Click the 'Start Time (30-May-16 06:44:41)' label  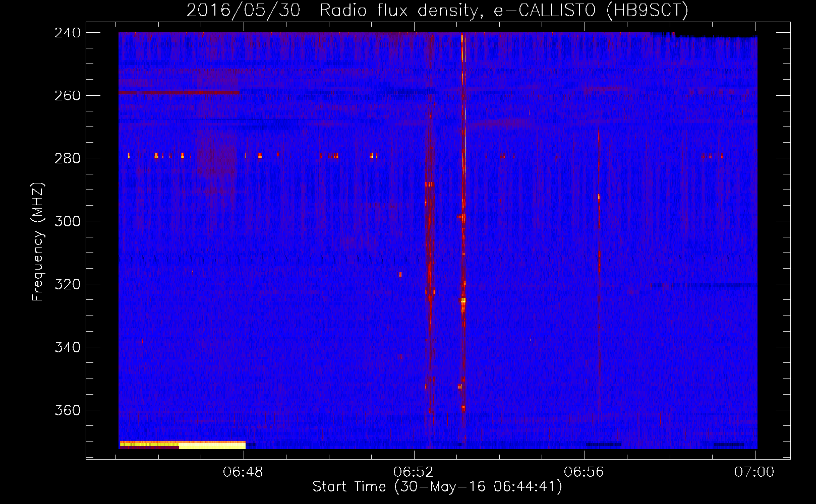[437, 487]
